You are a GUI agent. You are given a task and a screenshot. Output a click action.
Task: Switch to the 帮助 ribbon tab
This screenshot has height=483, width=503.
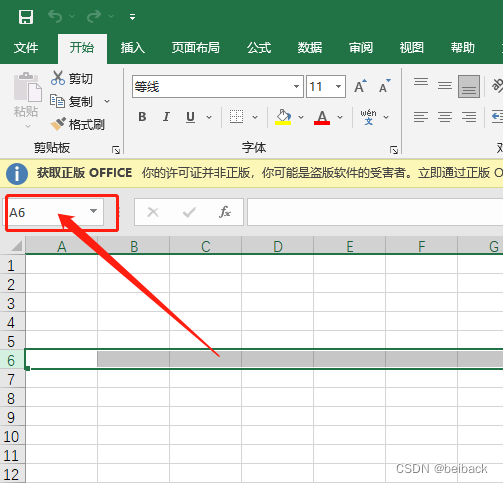point(463,48)
